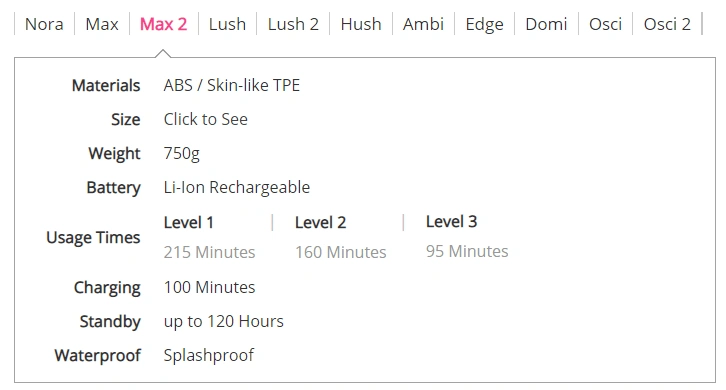
Task: Select the Ambi tab
Action: tap(423, 24)
